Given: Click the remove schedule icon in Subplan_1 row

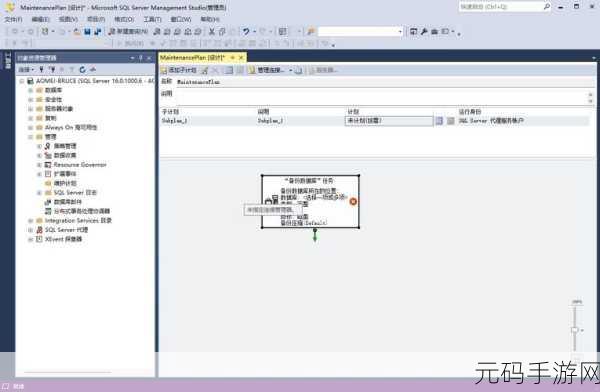Looking at the screenshot, I should [450, 121].
